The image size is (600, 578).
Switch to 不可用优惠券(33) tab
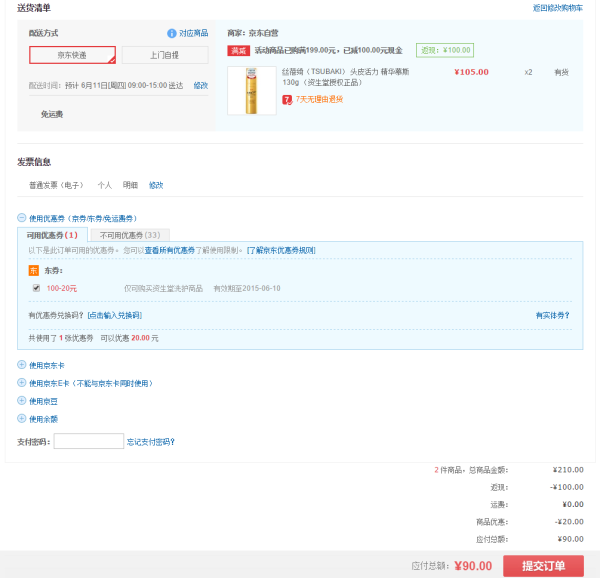pyautogui.click(x=130, y=235)
